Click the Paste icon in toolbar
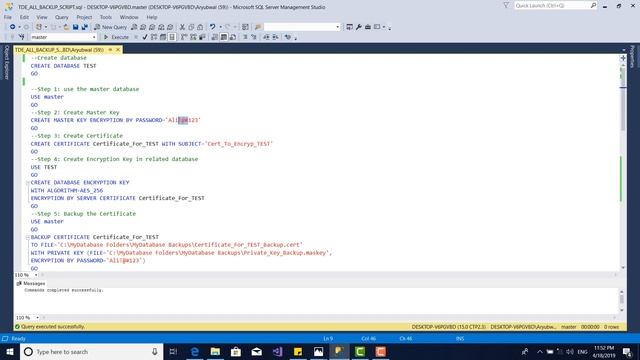 point(200,27)
